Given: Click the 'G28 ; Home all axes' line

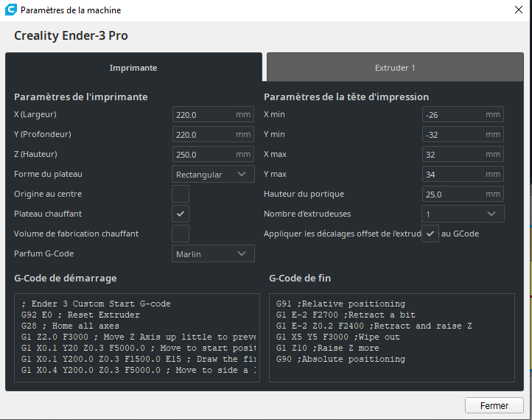Looking at the screenshot, I should (x=70, y=326).
